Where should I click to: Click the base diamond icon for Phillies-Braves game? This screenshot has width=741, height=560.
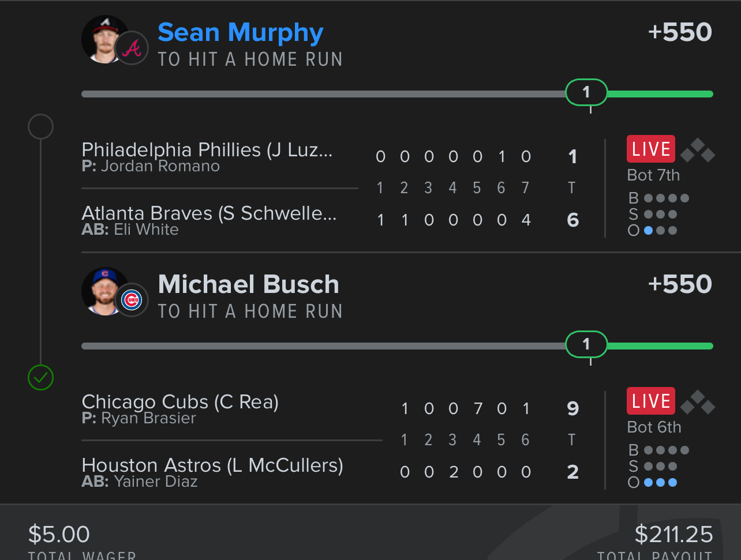point(698,150)
